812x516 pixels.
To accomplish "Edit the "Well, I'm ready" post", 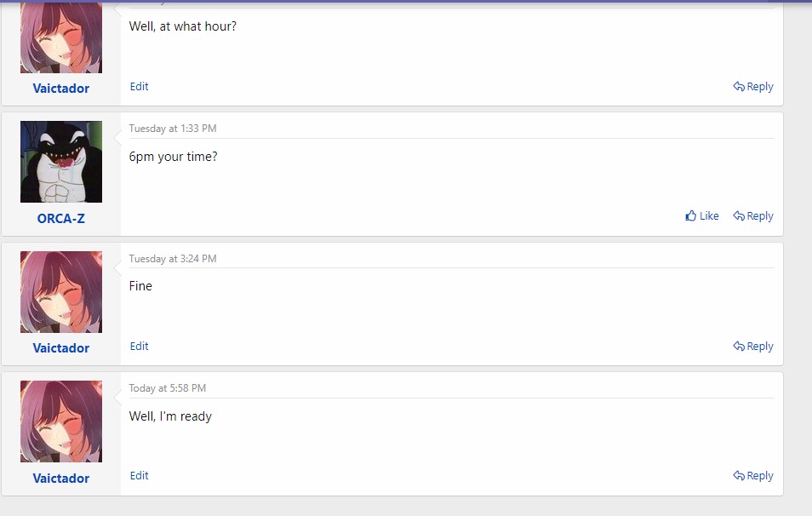I will pyautogui.click(x=140, y=476).
